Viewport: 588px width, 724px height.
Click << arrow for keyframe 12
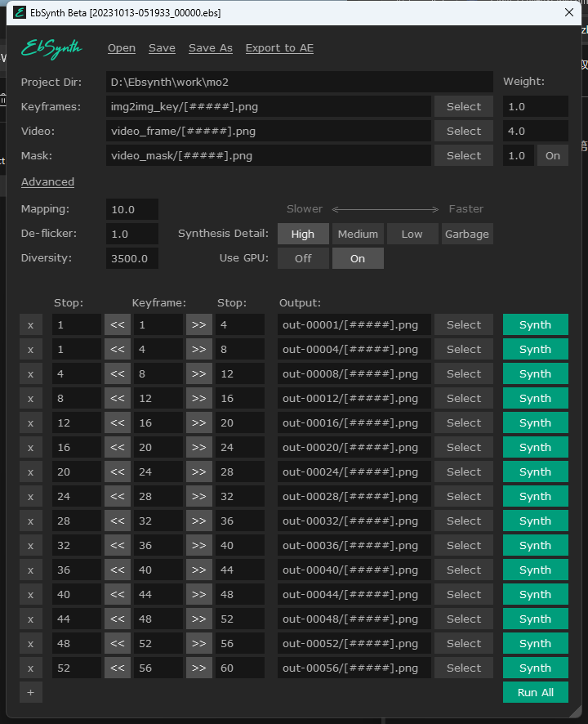(118, 398)
